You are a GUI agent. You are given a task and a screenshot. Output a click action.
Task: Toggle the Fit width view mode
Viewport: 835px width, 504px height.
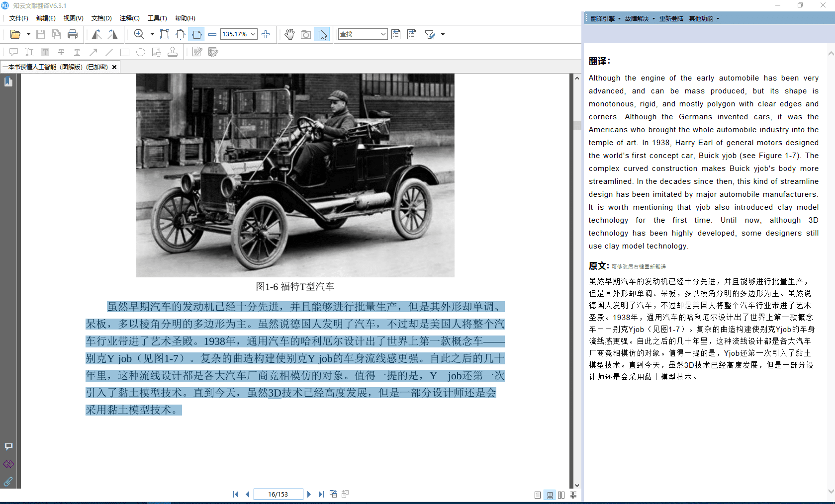click(197, 34)
